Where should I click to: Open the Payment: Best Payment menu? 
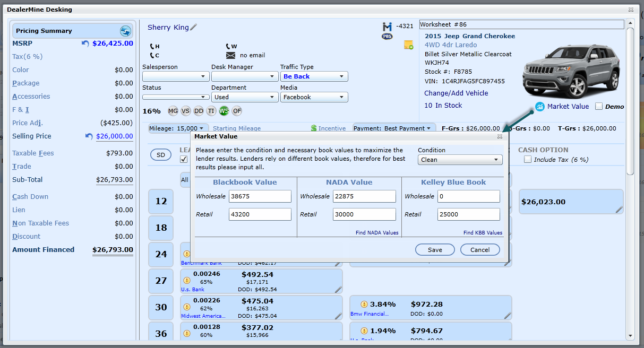click(x=392, y=128)
